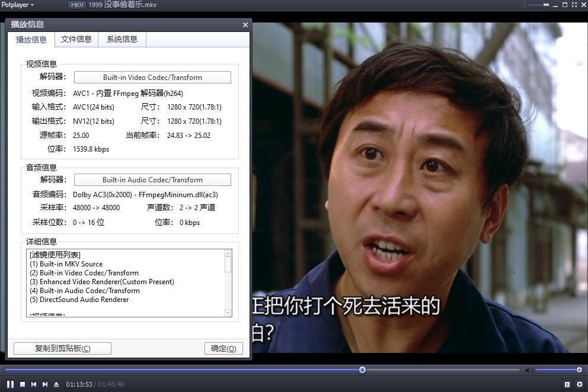Stop the video playback
This screenshot has width=588, height=392.
coord(23,384)
